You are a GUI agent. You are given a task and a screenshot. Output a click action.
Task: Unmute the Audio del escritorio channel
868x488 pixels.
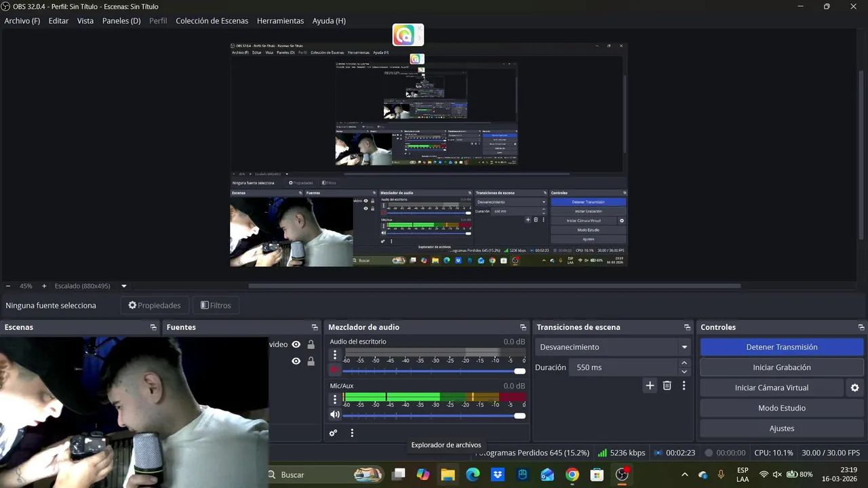tap(334, 370)
